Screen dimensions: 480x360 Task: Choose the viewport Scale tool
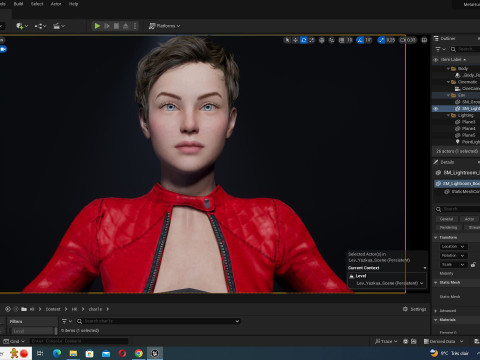click(x=312, y=40)
